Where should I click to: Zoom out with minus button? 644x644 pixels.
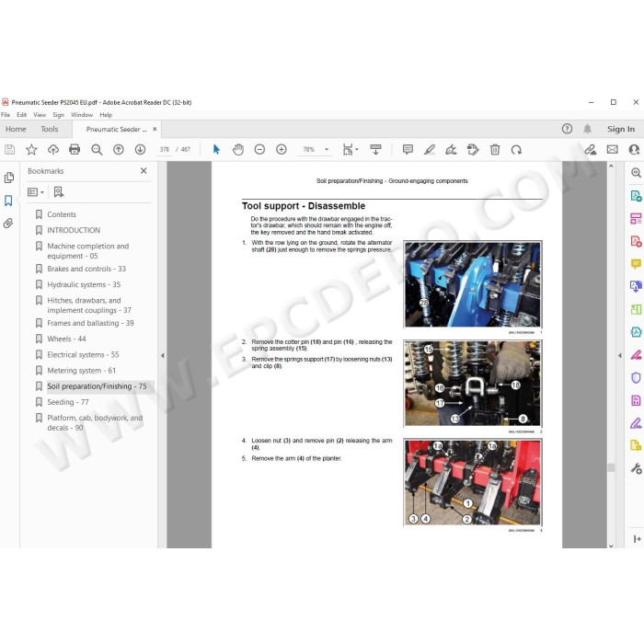pos(259,149)
